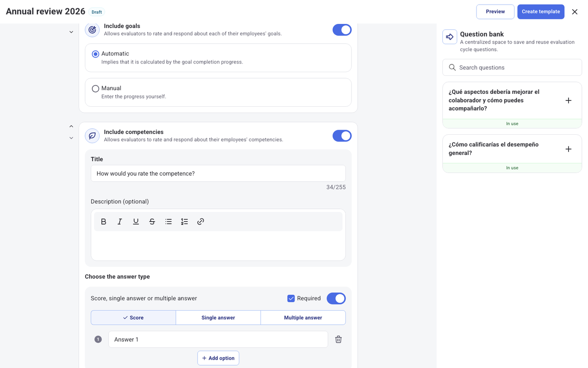Insert a bulleted list
Image resolution: width=588 pixels, height=368 pixels.
click(169, 222)
